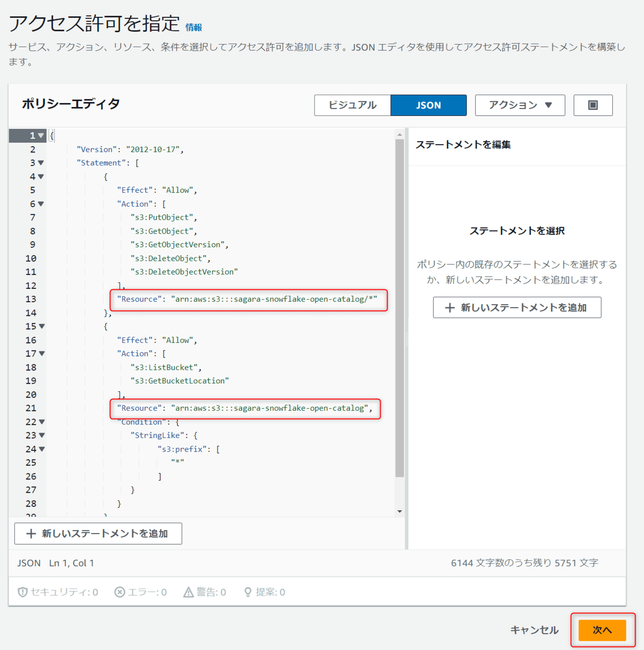Click the ステートメントを編集 panel heading

click(463, 145)
